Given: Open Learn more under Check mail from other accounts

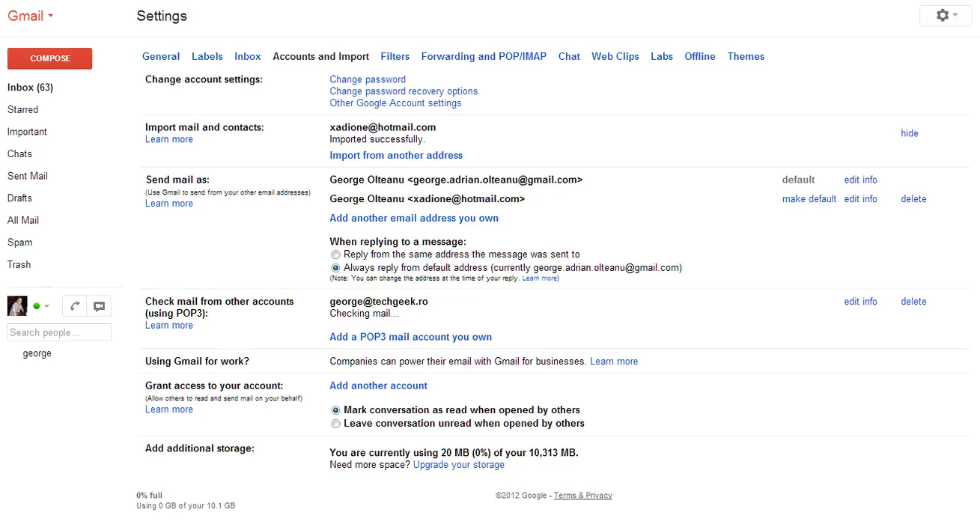Looking at the screenshot, I should coord(169,326).
